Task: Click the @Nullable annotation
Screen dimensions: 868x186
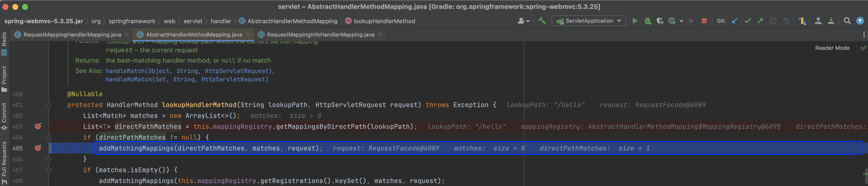Action: (85, 94)
